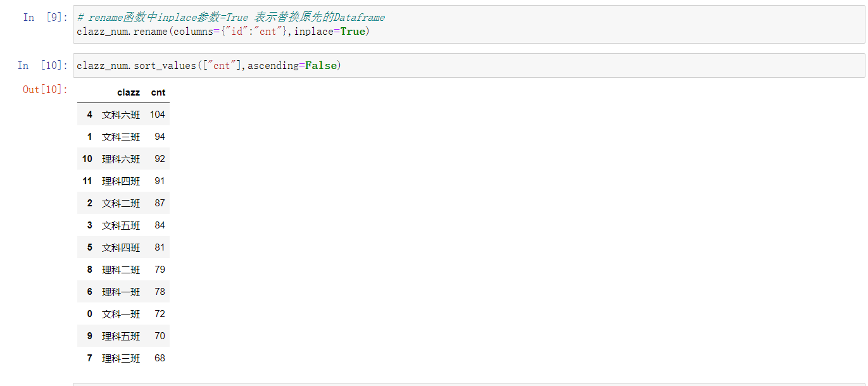Select the 文科三班 class cell
The width and height of the screenshot is (868, 386).
121,137
